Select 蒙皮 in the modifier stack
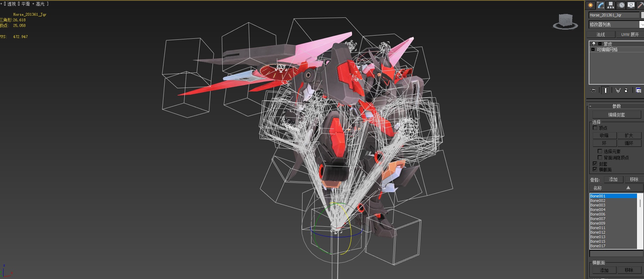The width and height of the screenshot is (644, 279). pos(608,44)
